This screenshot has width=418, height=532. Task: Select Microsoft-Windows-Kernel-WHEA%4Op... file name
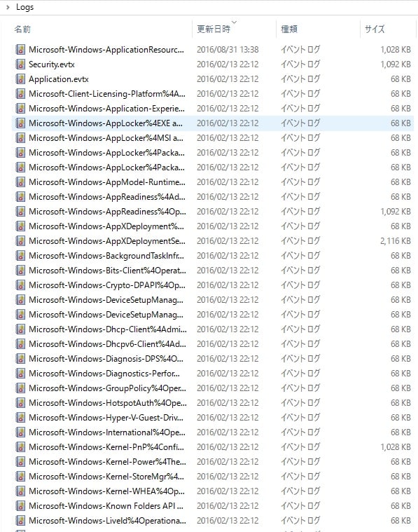[107, 491]
